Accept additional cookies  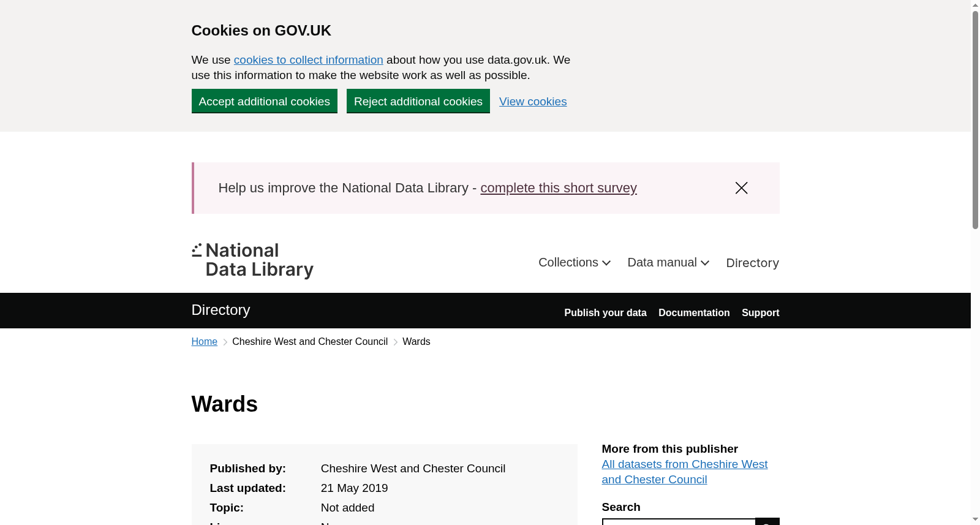[x=265, y=101]
